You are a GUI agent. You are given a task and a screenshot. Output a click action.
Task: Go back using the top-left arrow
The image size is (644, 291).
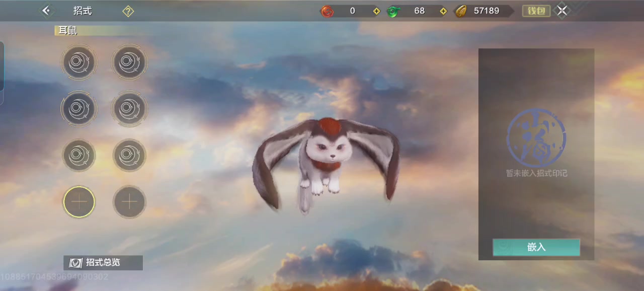point(46,11)
